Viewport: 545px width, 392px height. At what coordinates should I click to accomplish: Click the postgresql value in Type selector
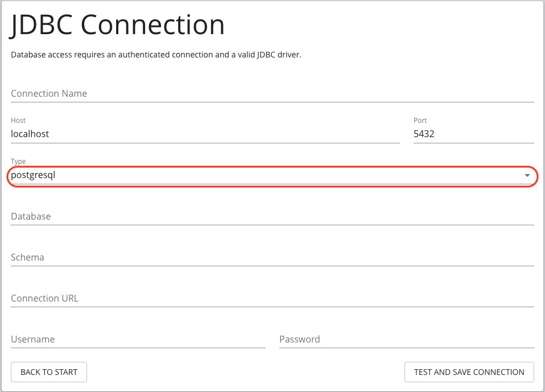(33, 175)
